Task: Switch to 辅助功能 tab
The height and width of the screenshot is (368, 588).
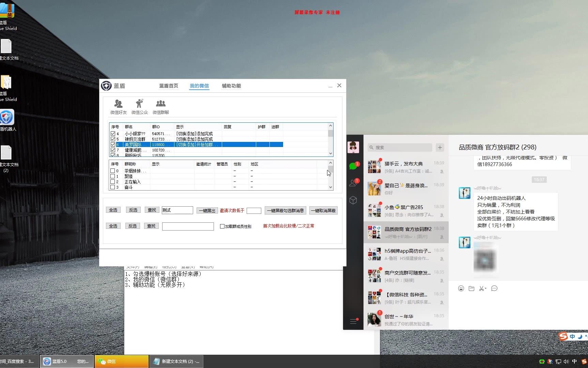Action: click(231, 86)
